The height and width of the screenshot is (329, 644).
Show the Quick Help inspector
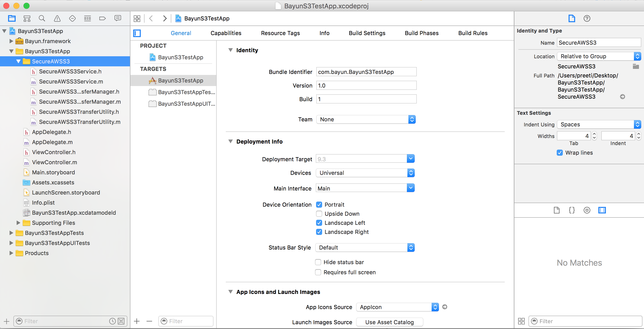pos(587,18)
